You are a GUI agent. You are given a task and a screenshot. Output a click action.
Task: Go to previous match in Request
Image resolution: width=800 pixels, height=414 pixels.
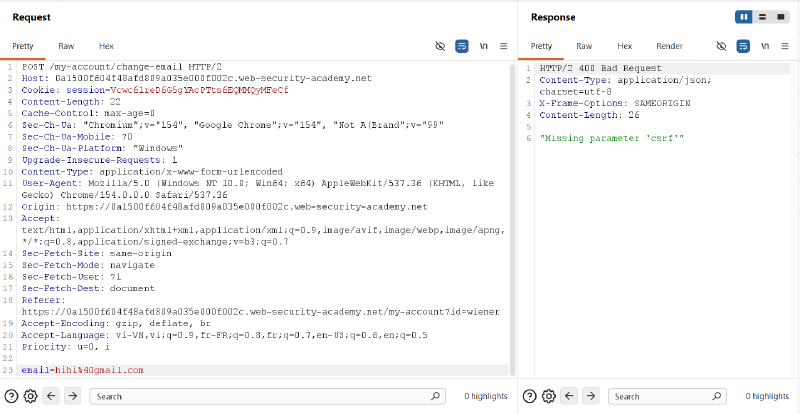coord(52,396)
